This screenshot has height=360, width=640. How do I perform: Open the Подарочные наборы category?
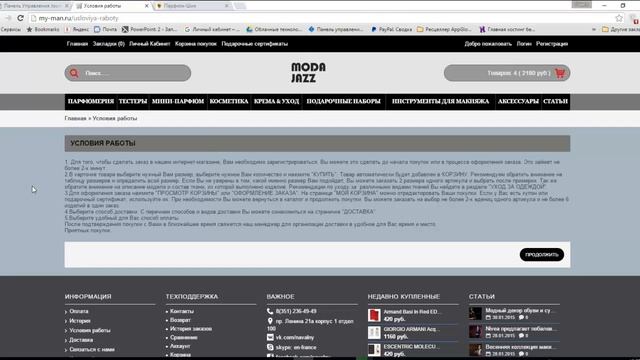(x=344, y=102)
